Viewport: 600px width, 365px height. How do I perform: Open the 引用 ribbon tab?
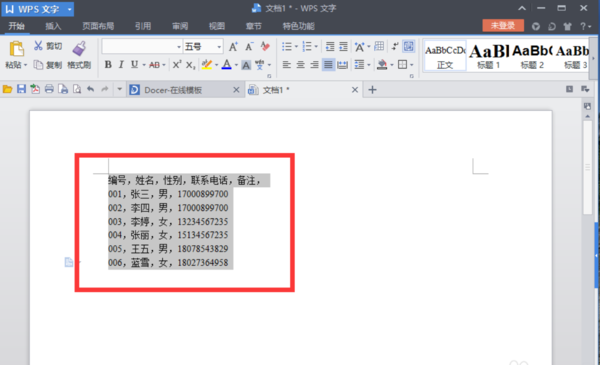[143, 26]
